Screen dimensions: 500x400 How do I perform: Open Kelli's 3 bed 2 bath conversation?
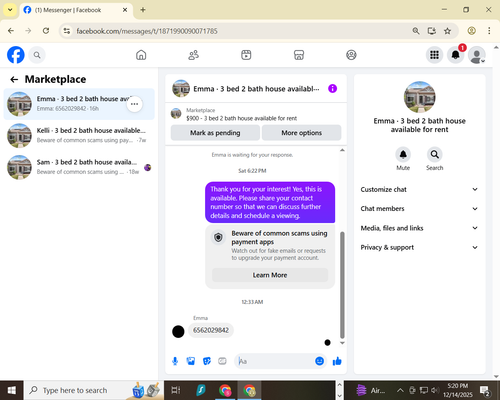pyautogui.click(x=79, y=135)
